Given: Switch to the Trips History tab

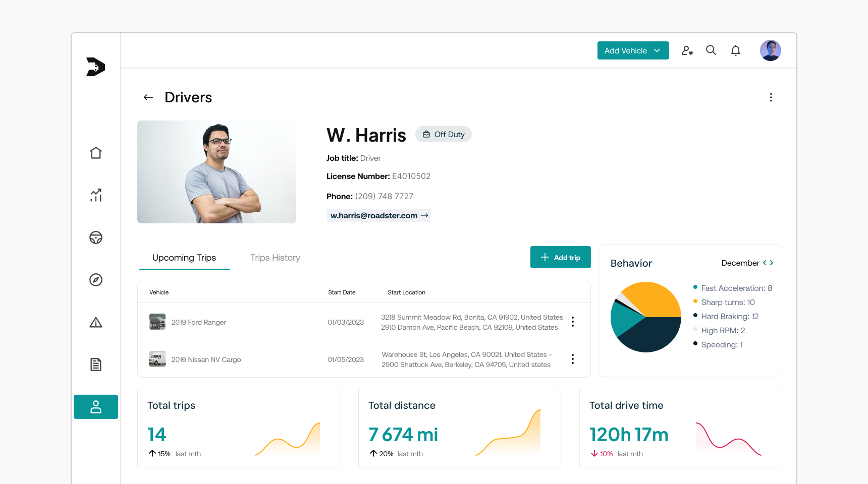Looking at the screenshot, I should [275, 258].
